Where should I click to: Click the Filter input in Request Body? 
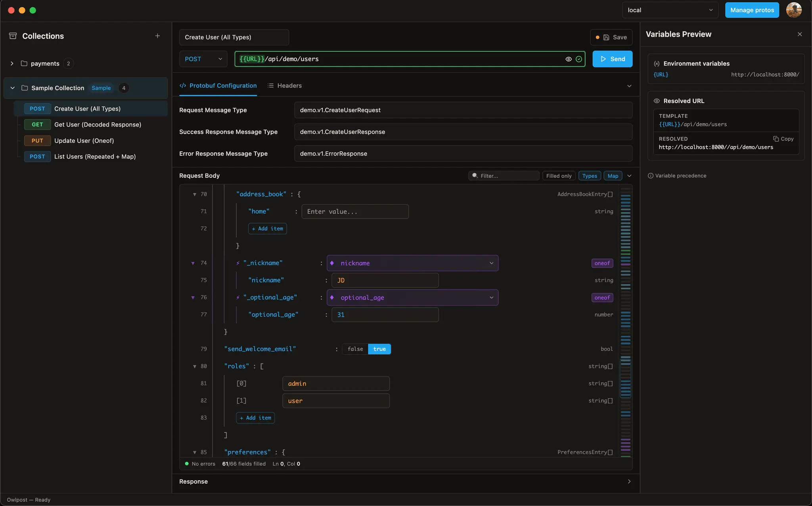[504, 176]
